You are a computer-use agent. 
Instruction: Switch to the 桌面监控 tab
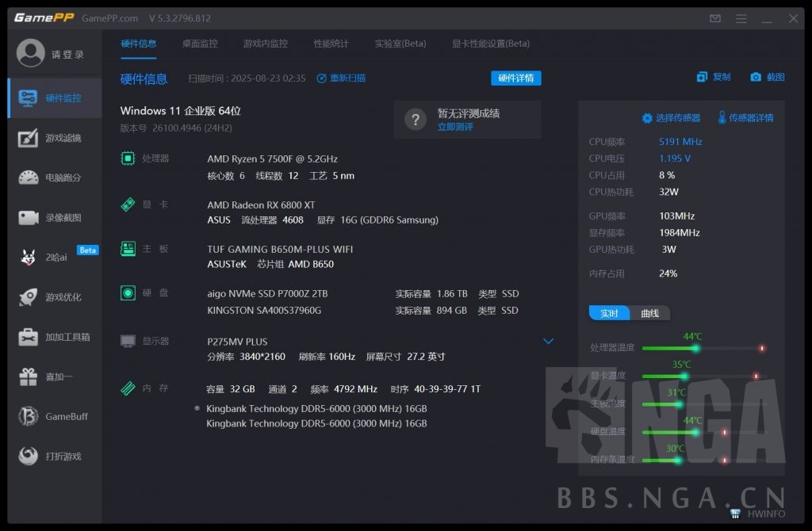point(200,44)
